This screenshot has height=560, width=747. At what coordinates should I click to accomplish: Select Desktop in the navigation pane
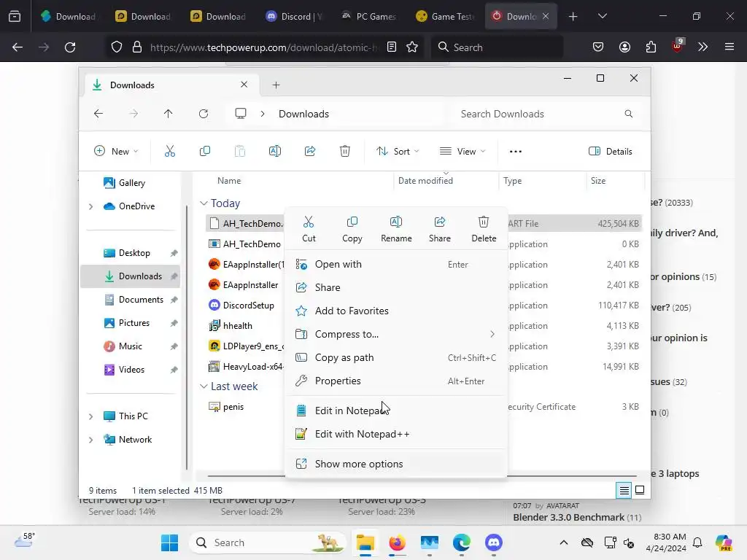tap(131, 253)
